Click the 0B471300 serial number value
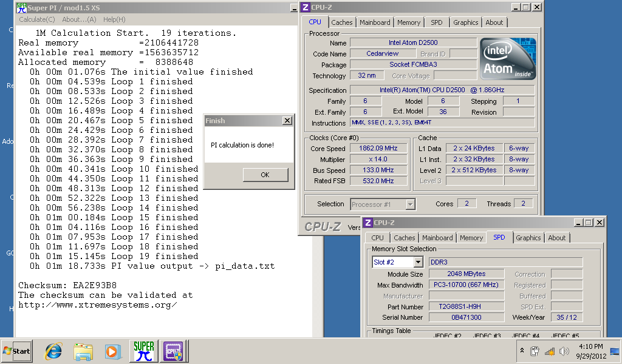The width and height of the screenshot is (622, 364). coord(466,317)
